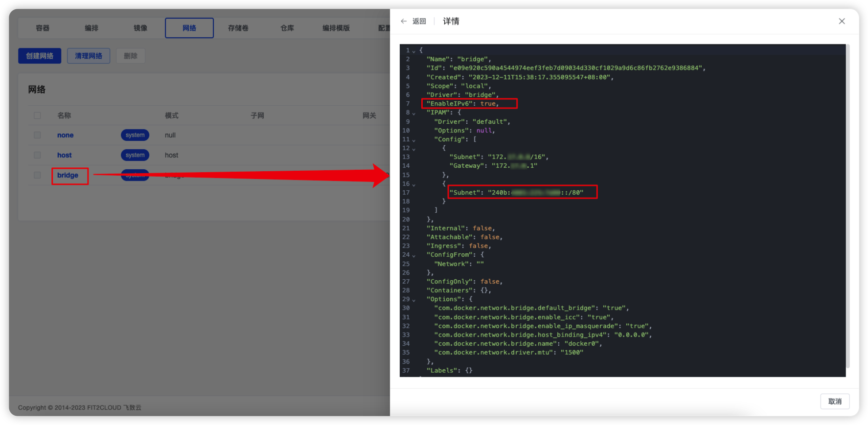The height and width of the screenshot is (425, 868).
Task: Open the bridge network link
Action: (x=68, y=175)
